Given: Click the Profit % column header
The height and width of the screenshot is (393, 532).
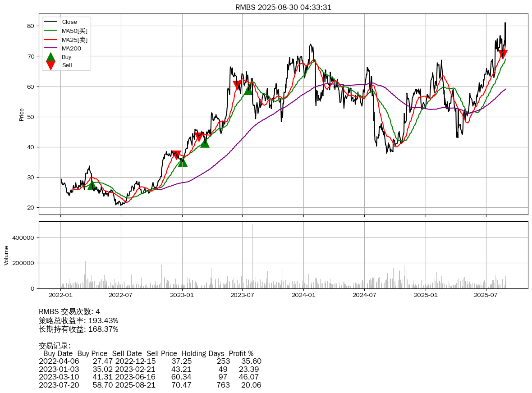Looking at the screenshot, I should click(241, 353).
